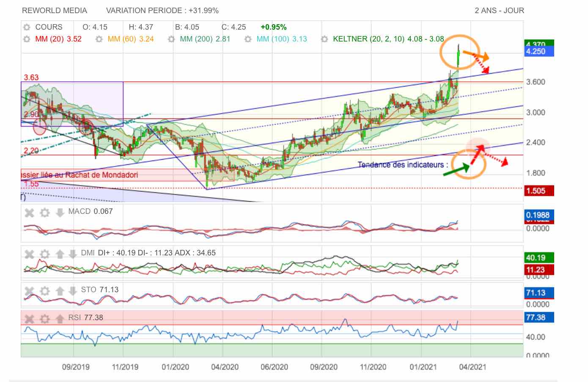This screenshot has height=382, width=588.
Task: Click the +0.95% change value
Action: point(274,27)
